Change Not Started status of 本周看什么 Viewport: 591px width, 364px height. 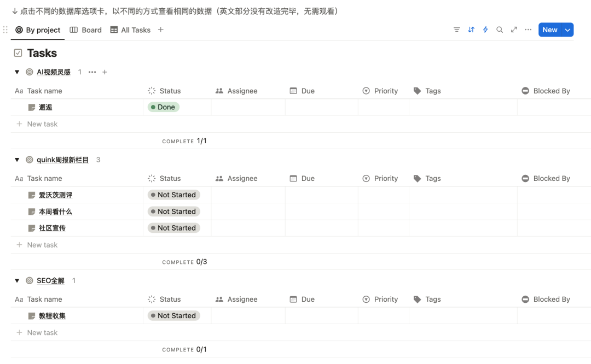pyautogui.click(x=174, y=212)
